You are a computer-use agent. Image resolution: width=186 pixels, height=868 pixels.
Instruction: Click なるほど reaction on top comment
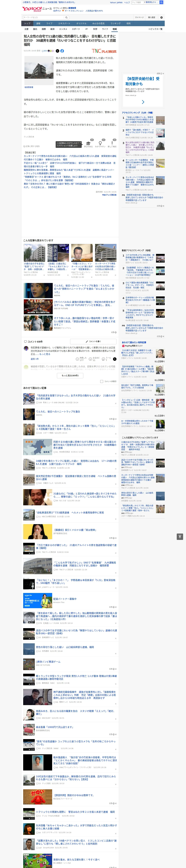pyautogui.click(x=94, y=359)
